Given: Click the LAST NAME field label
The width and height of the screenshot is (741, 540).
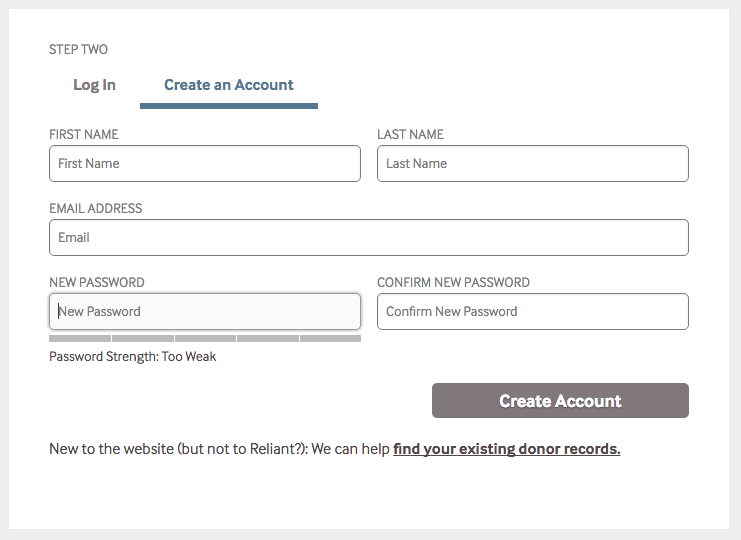Looking at the screenshot, I should point(410,135).
